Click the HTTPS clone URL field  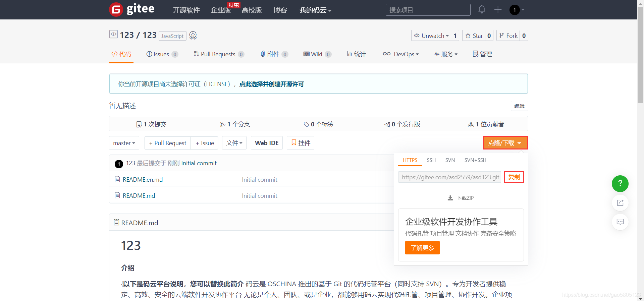449,177
